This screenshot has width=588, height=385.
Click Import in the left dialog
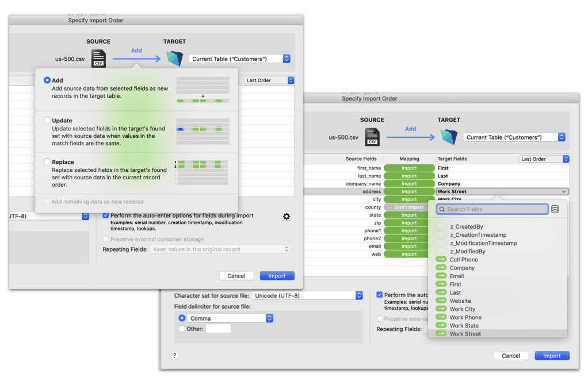pyautogui.click(x=277, y=276)
